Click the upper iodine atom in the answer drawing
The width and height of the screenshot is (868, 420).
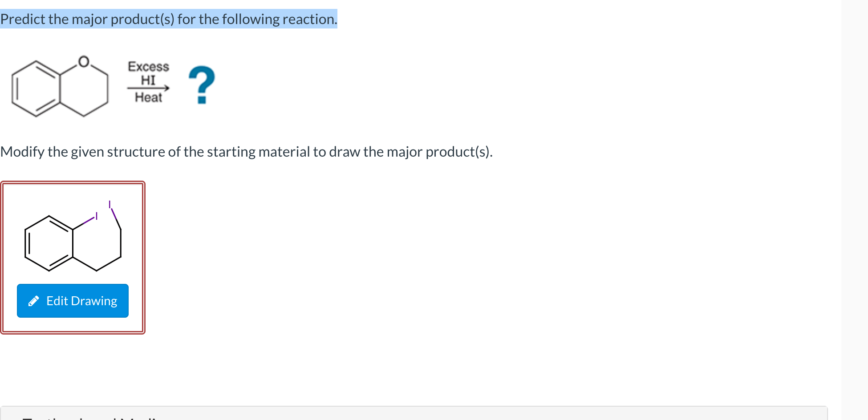click(110, 204)
